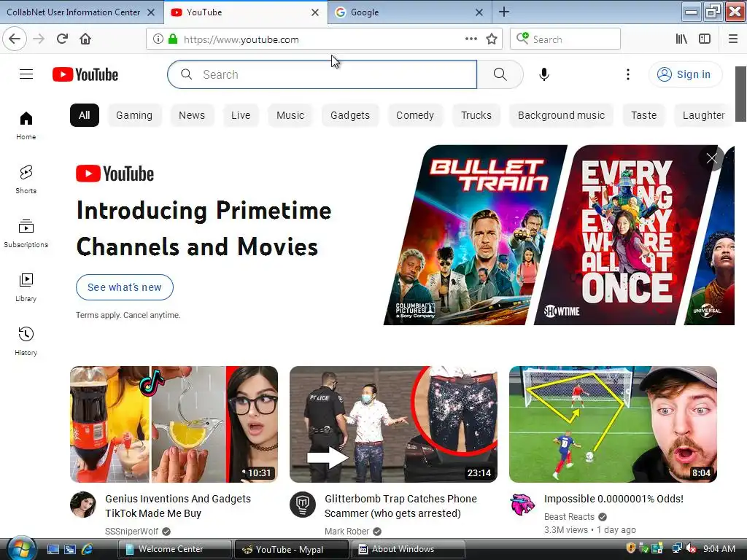747x560 pixels.
Task: Select the Music filter chip
Action: coord(290,115)
